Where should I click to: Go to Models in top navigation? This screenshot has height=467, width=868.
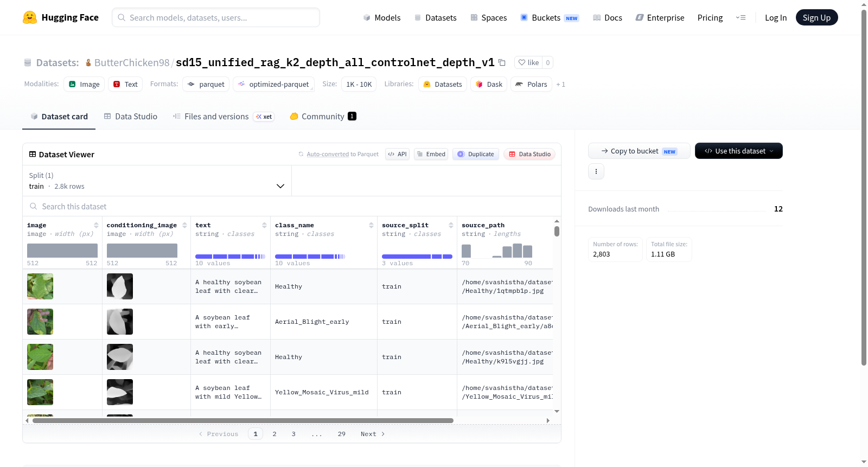[x=382, y=17]
